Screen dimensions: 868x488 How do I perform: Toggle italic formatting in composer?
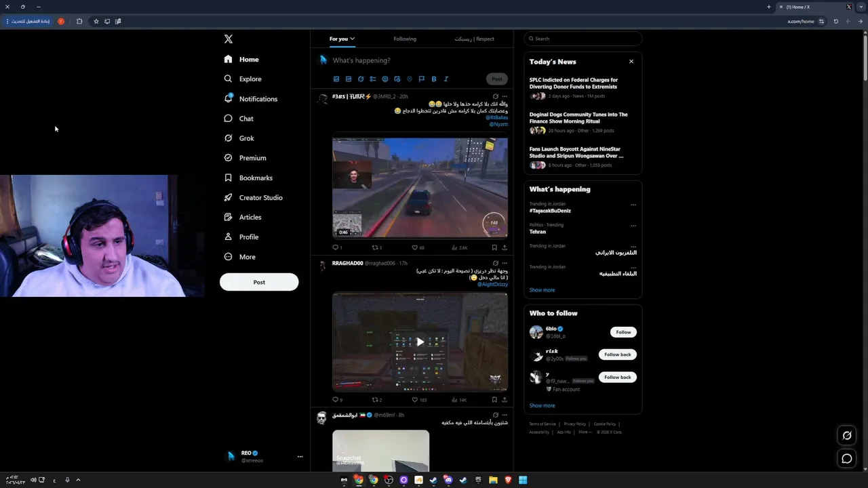[446, 79]
